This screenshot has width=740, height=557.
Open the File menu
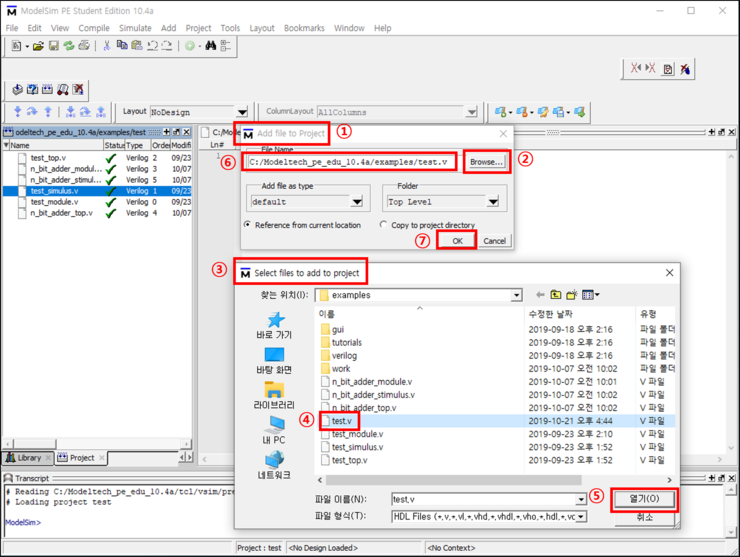point(12,28)
